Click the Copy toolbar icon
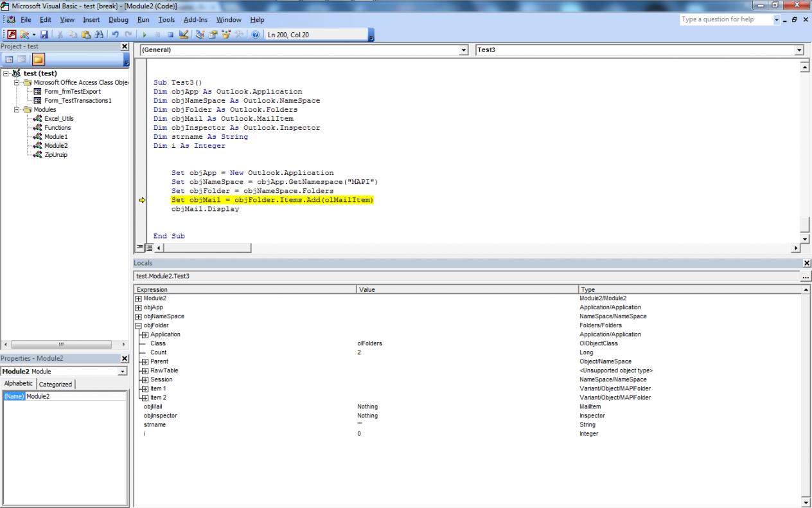 coord(73,35)
